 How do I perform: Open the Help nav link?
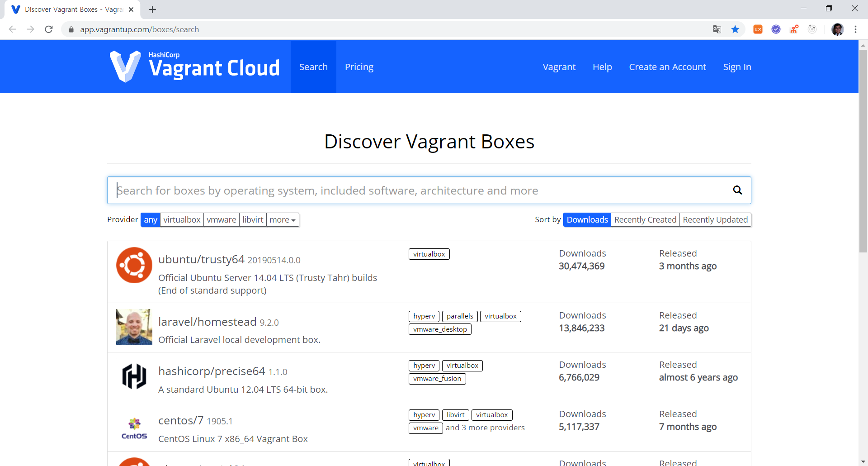coord(602,67)
